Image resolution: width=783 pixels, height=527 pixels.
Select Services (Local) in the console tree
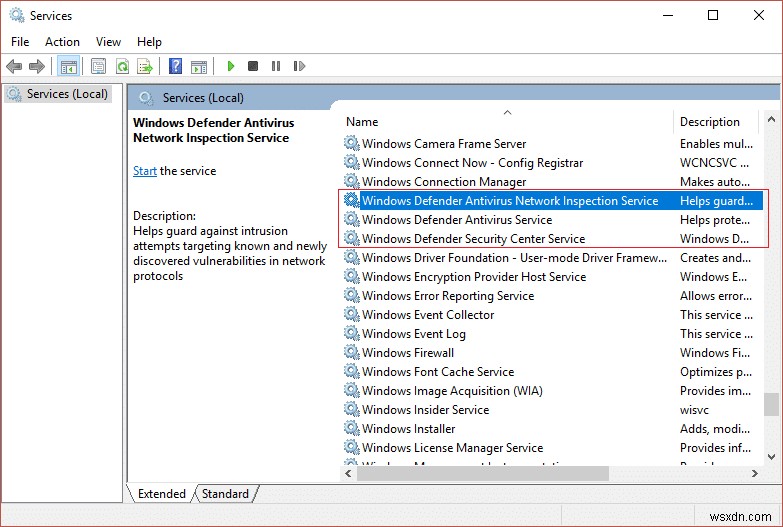tap(58, 94)
